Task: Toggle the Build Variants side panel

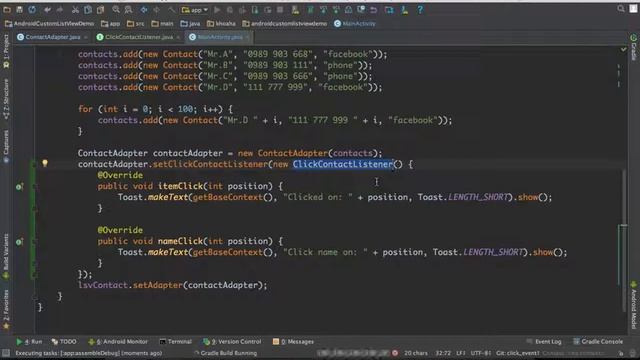Action: 6,256
